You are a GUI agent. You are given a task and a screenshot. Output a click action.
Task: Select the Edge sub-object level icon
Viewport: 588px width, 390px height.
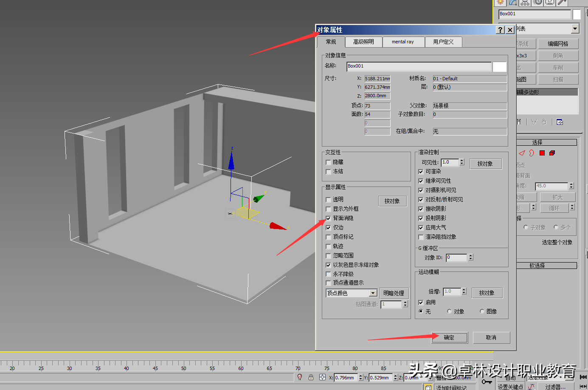click(x=522, y=153)
